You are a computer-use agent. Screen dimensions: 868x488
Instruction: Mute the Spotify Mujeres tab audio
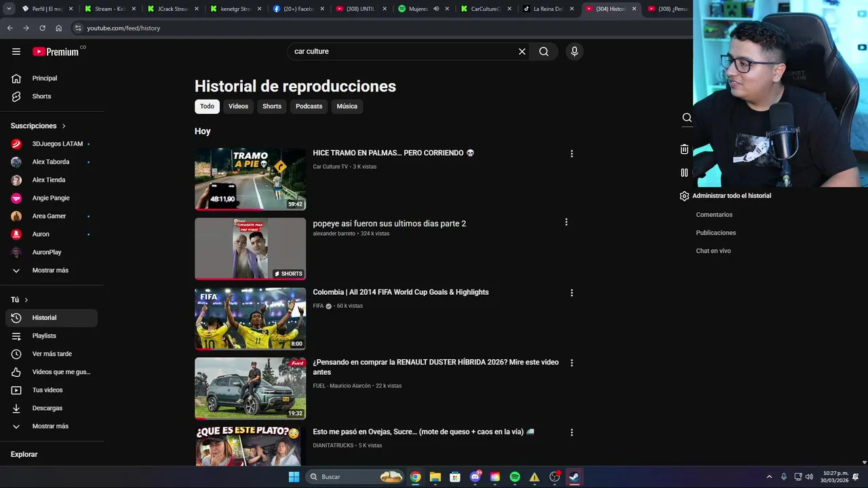coord(436,9)
